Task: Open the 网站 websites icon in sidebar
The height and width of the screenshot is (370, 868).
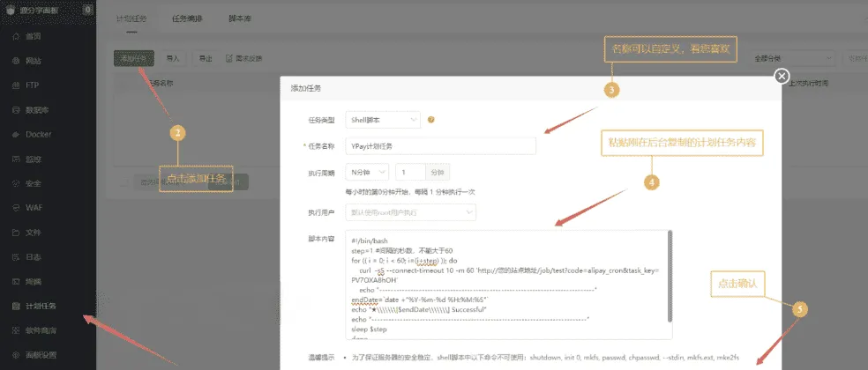Action: pos(16,61)
